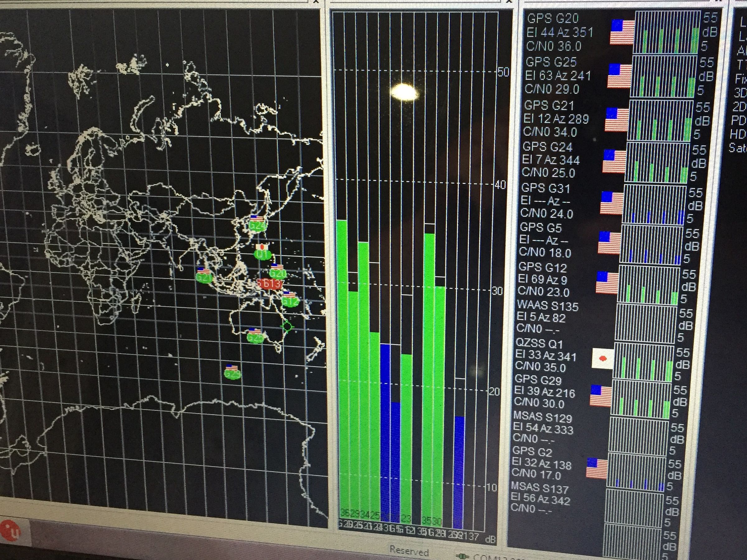The width and height of the screenshot is (747, 560).
Task: Select the G21 satellite marker on map
Action: click(204, 278)
